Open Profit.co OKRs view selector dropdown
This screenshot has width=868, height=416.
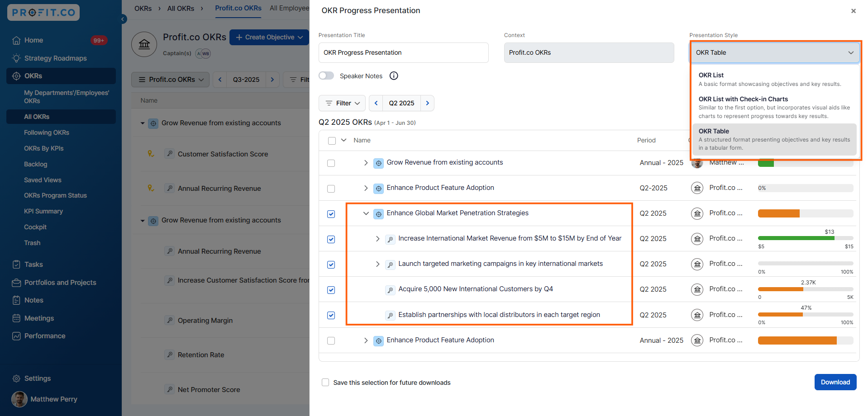(171, 80)
